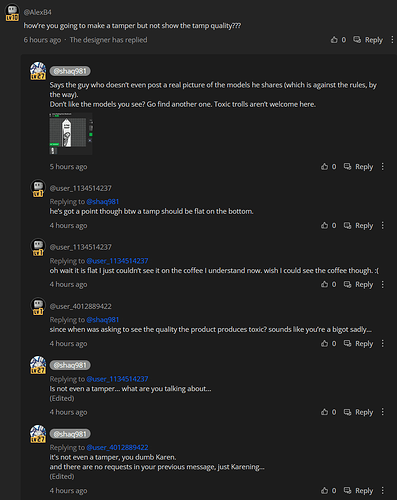Like shaq981's reply posted 5 hours ago
The height and width of the screenshot is (500, 397).
(324, 167)
